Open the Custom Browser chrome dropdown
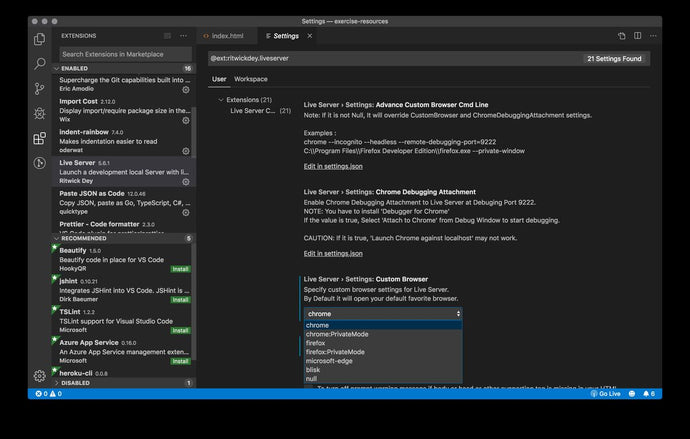Viewport: 690px width, 439px height. pos(383,313)
